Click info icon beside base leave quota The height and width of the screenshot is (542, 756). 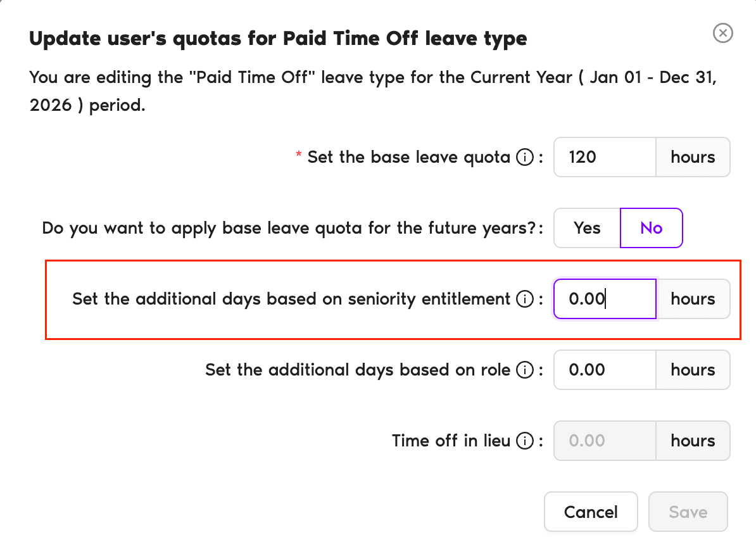point(524,158)
